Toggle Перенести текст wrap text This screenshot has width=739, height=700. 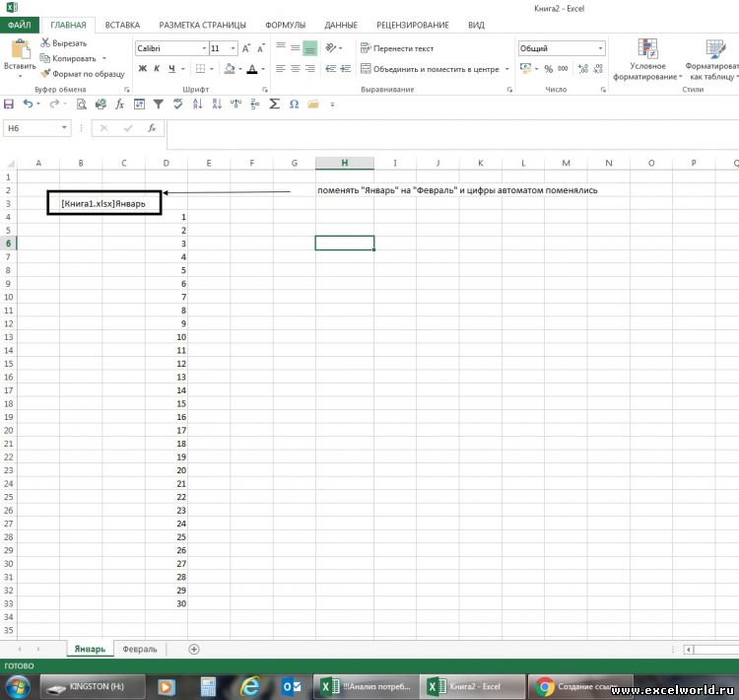397,48
